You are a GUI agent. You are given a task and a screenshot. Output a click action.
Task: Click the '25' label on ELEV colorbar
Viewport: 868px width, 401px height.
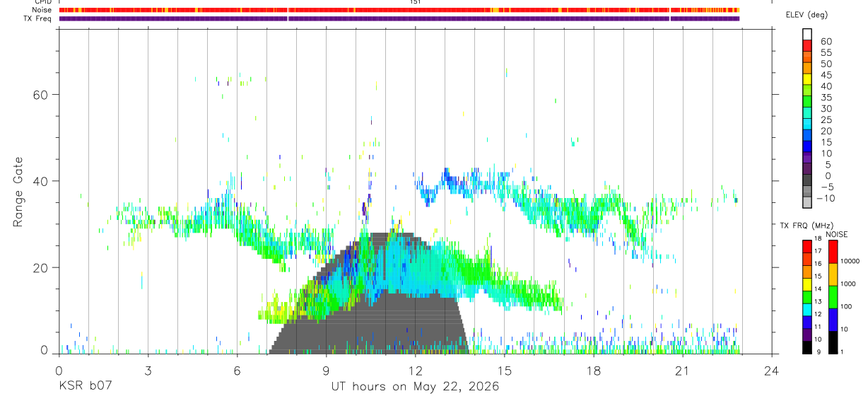click(825, 120)
